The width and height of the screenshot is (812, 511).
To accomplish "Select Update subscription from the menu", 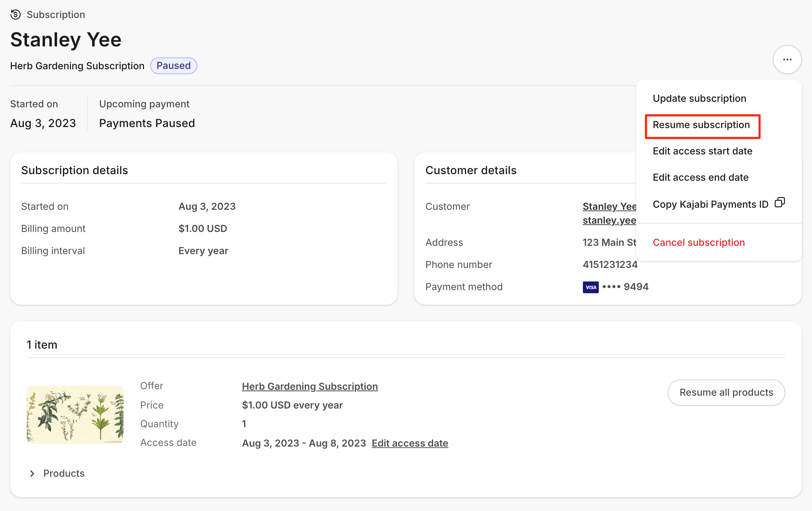I will coord(699,98).
